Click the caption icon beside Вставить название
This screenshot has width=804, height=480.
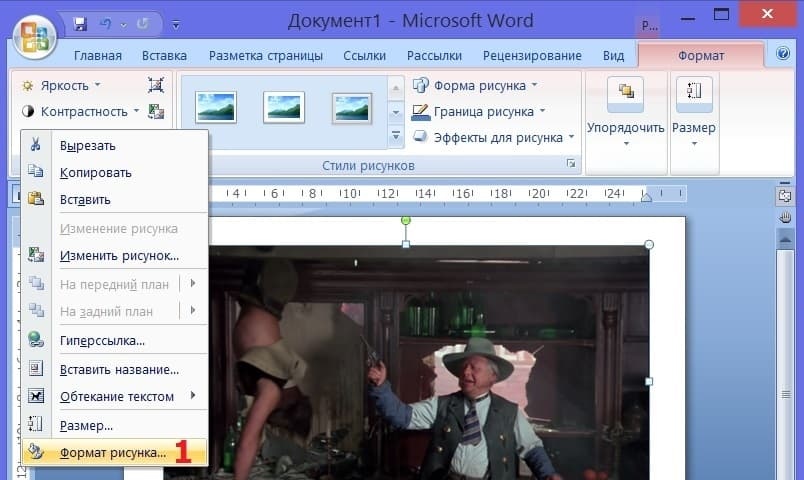pyautogui.click(x=35, y=368)
